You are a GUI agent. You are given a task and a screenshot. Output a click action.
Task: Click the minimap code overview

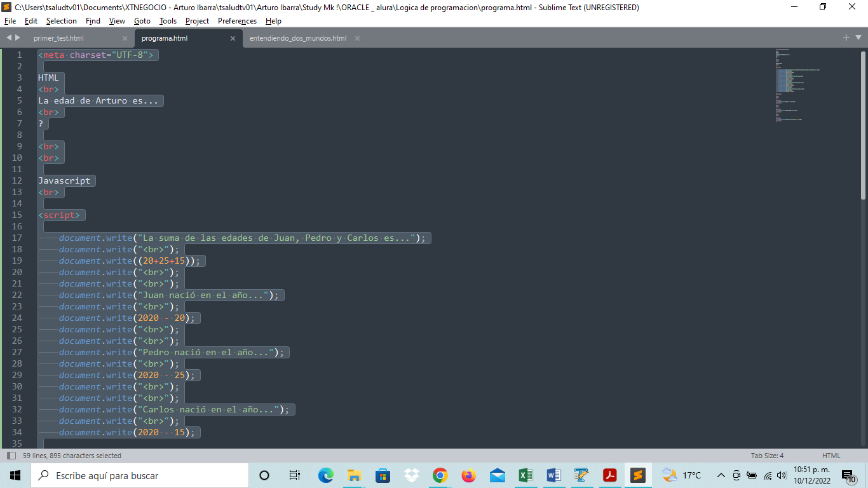(x=797, y=85)
